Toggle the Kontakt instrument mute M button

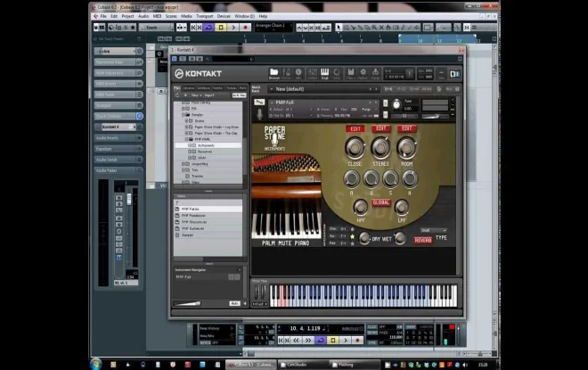tap(386, 114)
